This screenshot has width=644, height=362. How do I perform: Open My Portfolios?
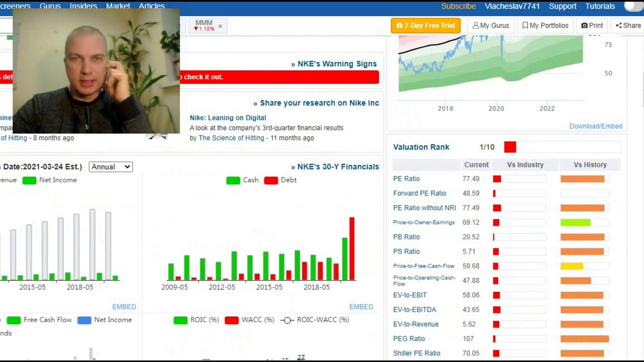pos(545,26)
